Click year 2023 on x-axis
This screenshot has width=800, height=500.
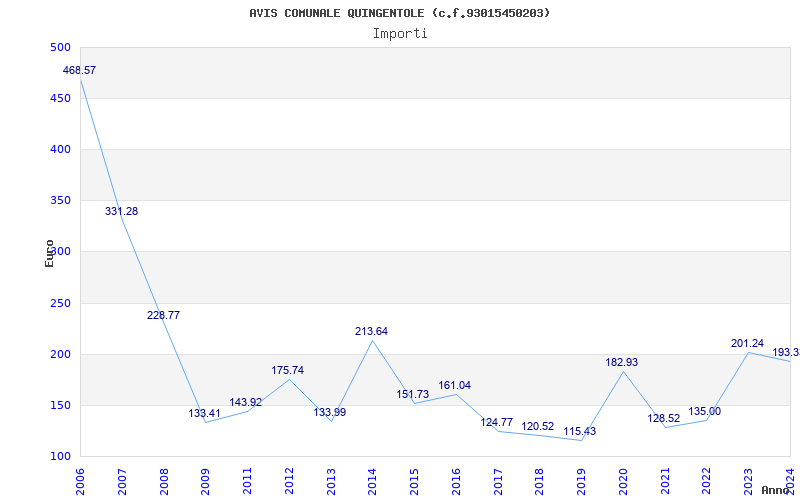coord(748,482)
